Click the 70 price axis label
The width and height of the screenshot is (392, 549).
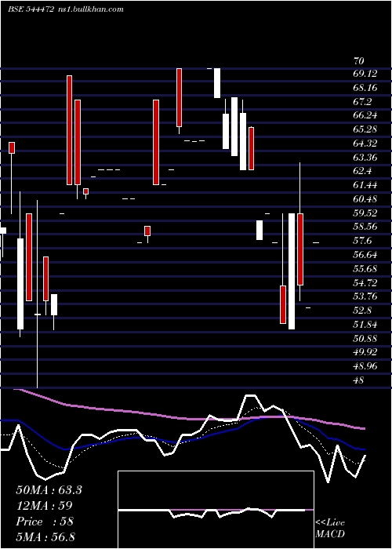click(x=359, y=61)
